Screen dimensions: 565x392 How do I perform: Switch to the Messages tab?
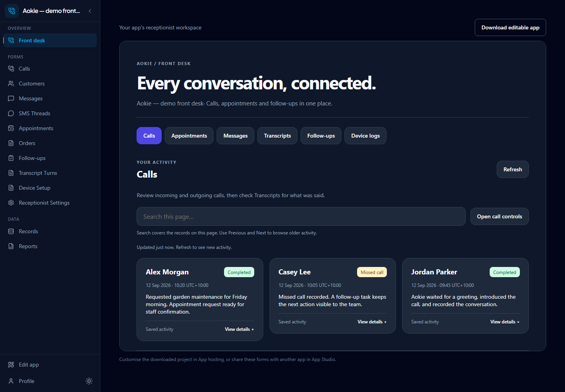click(235, 136)
